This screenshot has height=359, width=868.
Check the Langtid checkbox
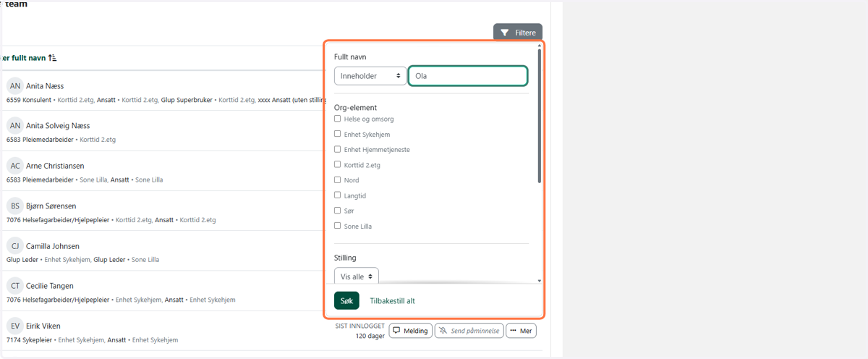(x=337, y=195)
